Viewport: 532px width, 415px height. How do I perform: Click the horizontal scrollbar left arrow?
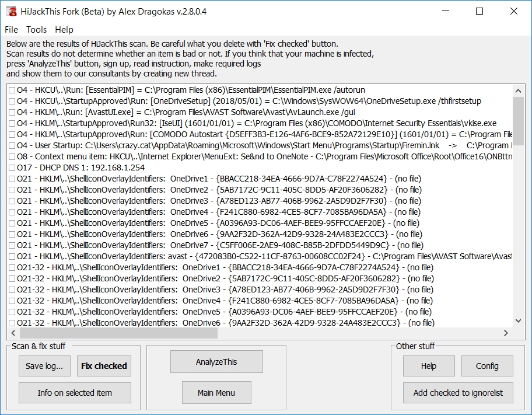tap(13, 333)
